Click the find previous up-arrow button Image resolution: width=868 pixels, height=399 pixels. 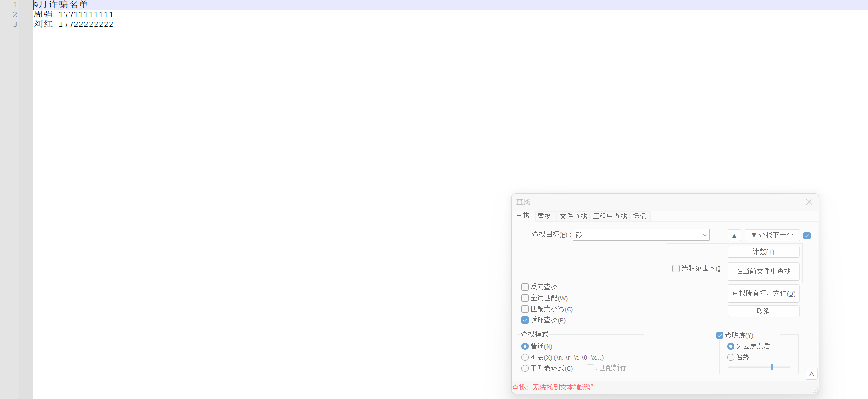coord(734,235)
